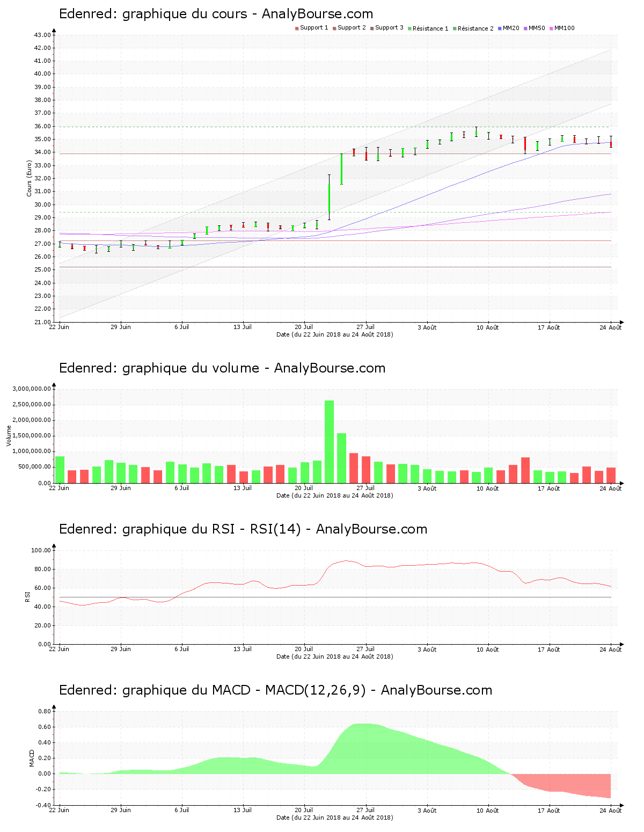644x832 pixels.
Task: Click the '36.00' price axis label
Action: 42,126
